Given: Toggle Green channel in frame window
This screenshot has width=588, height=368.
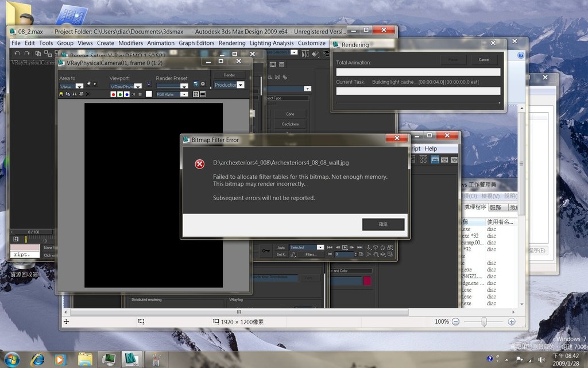Looking at the screenshot, I should click(x=120, y=94).
